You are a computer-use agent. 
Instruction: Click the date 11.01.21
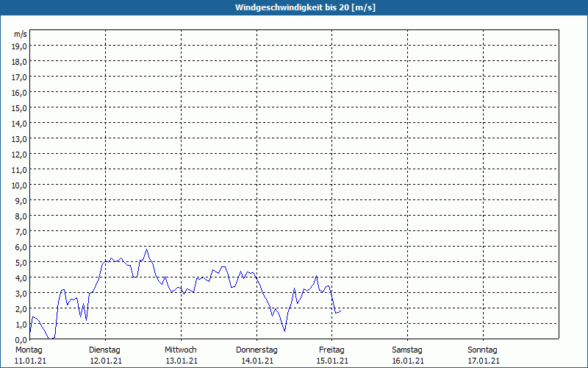(x=30, y=361)
